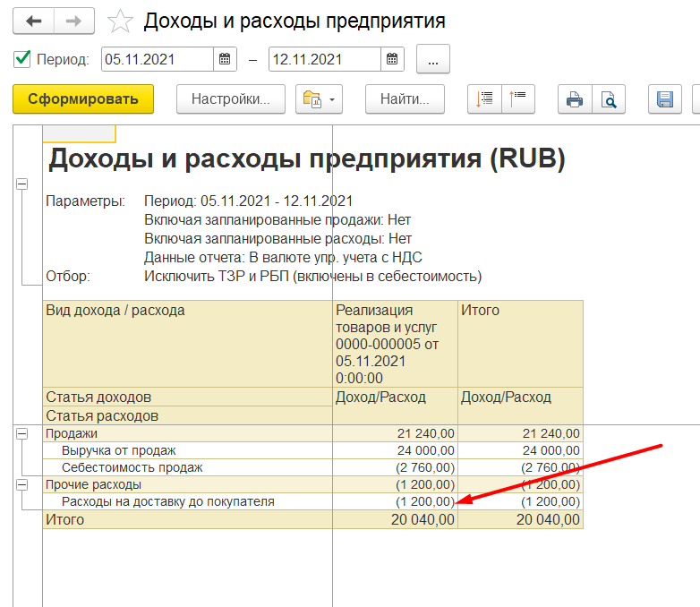This screenshot has width=700, height=607.
Task: Print the report with printer icon
Action: tap(575, 98)
